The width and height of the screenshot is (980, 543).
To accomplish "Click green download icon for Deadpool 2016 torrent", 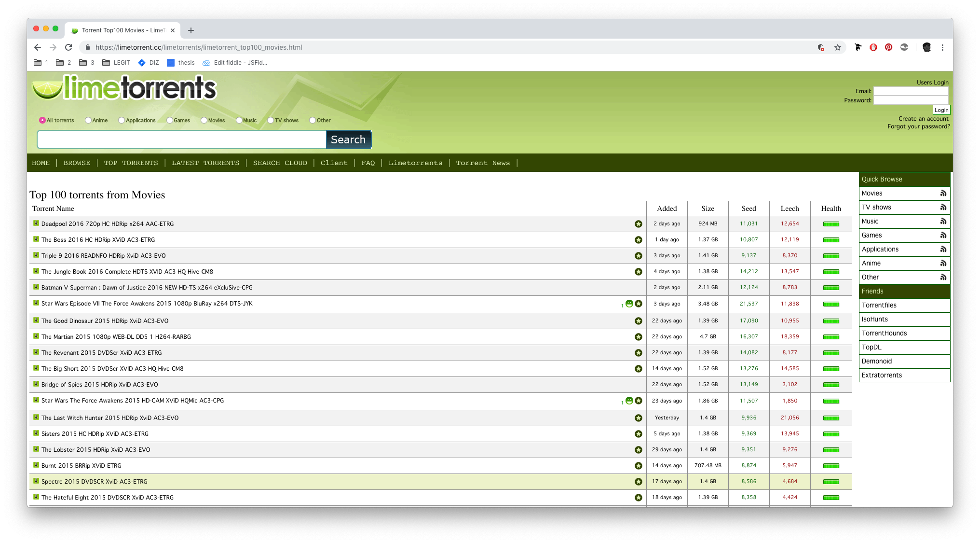I will click(36, 223).
